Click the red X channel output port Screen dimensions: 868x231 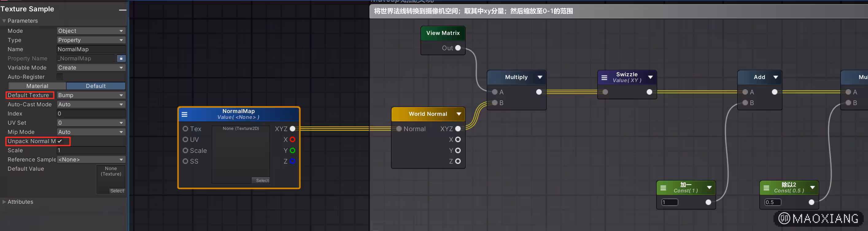(293, 139)
